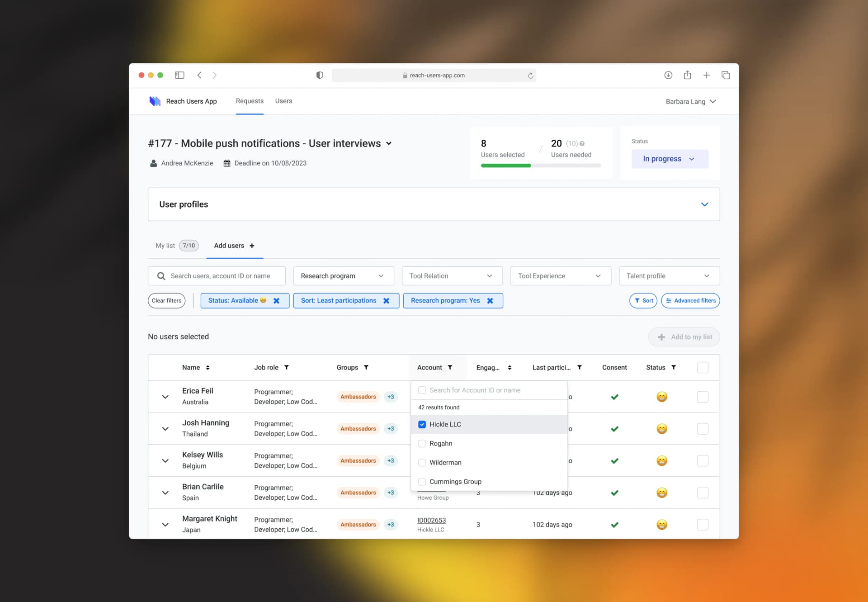Open the request title dropdown arrow
The image size is (868, 602).
(389, 144)
